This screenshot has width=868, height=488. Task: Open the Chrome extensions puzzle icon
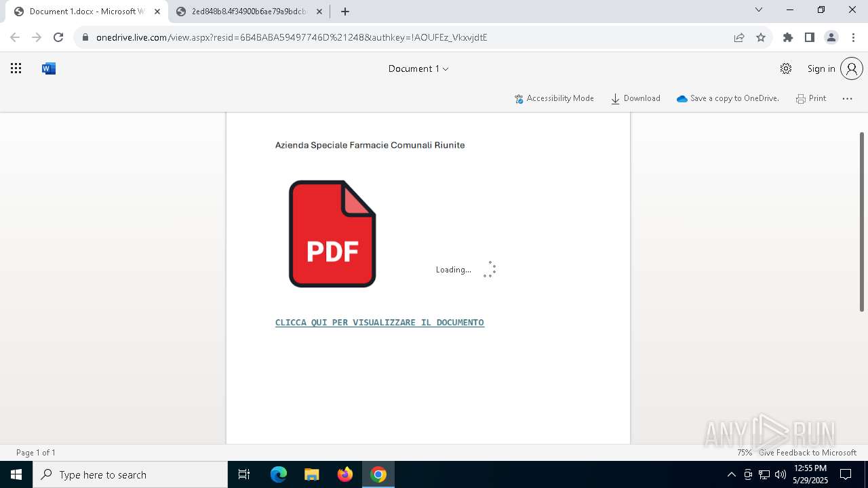pyautogui.click(x=788, y=37)
